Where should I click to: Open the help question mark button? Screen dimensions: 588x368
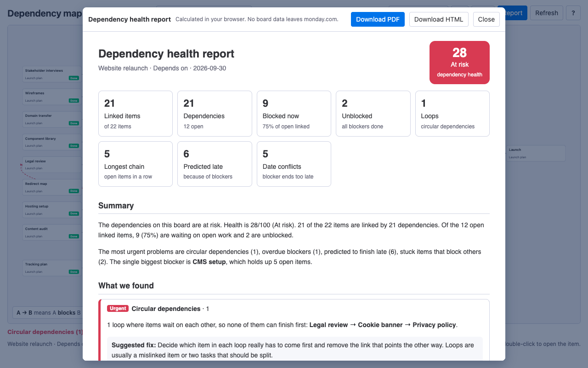coord(573,13)
